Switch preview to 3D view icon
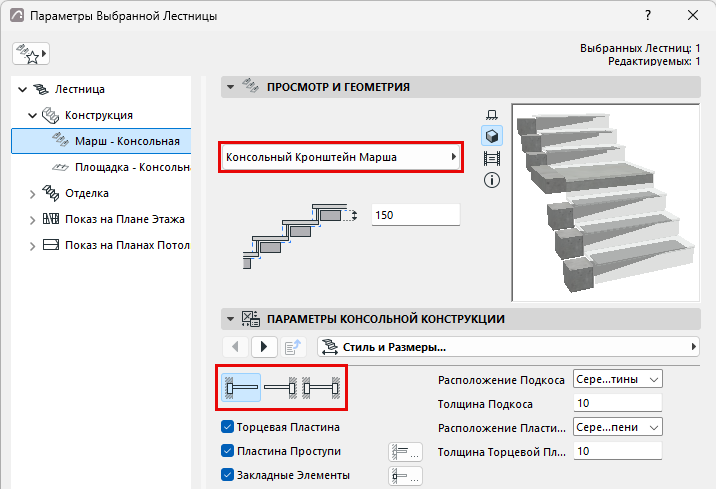Viewport: 716px width, 489px height. (x=492, y=136)
